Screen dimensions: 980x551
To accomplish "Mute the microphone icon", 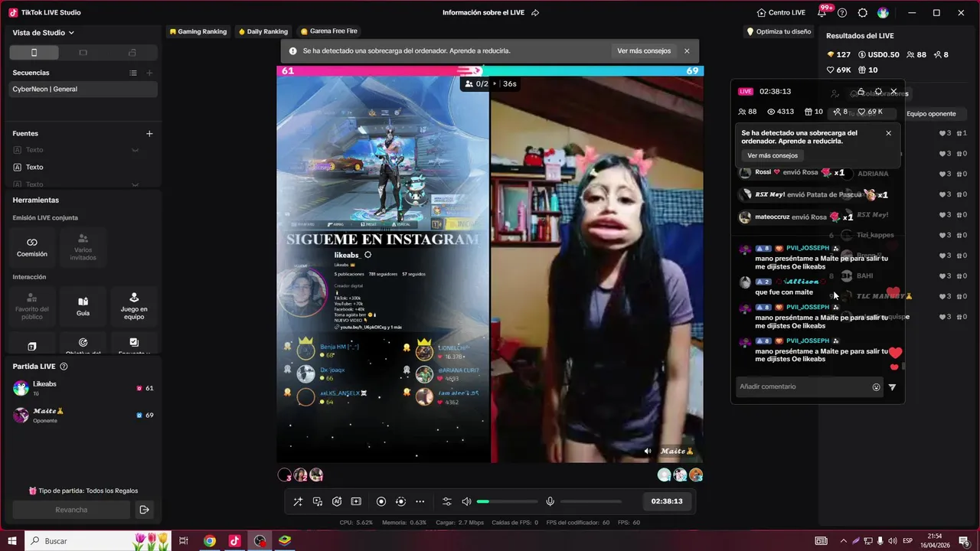I will [550, 501].
